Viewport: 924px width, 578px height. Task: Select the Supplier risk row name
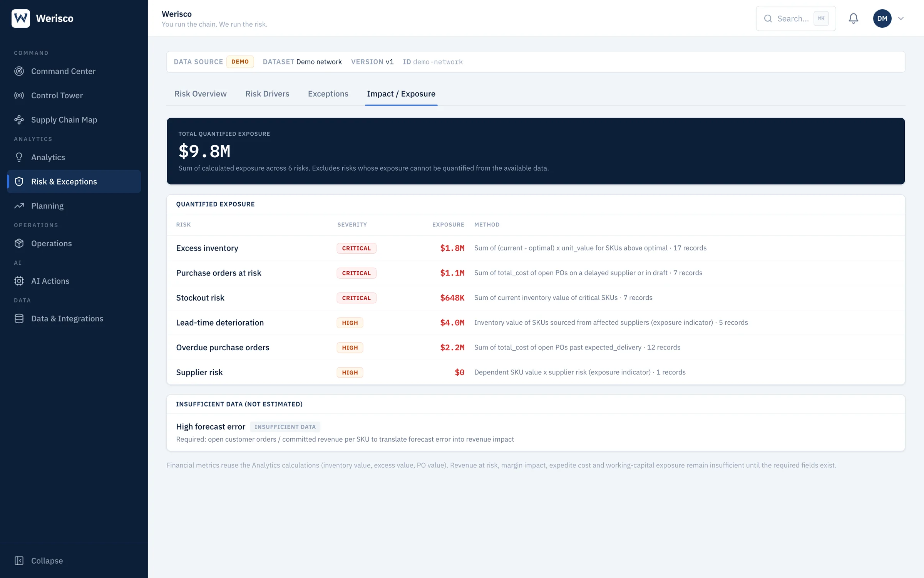click(199, 372)
